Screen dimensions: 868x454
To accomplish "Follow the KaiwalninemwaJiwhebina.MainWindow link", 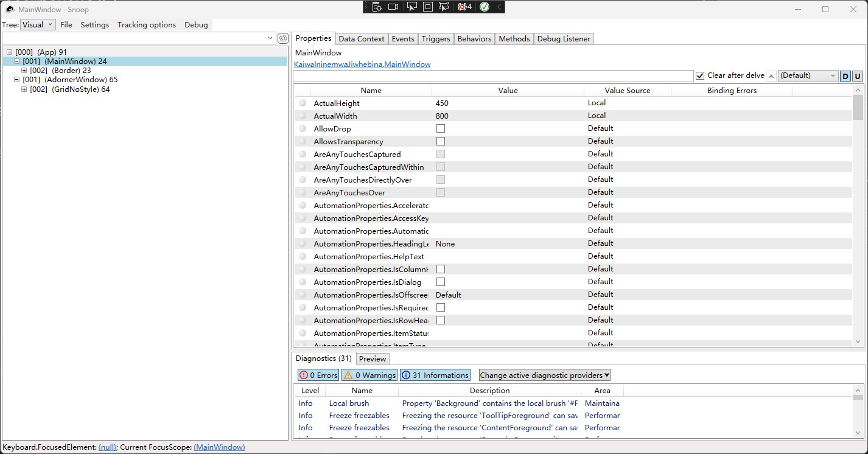I will tap(362, 64).
